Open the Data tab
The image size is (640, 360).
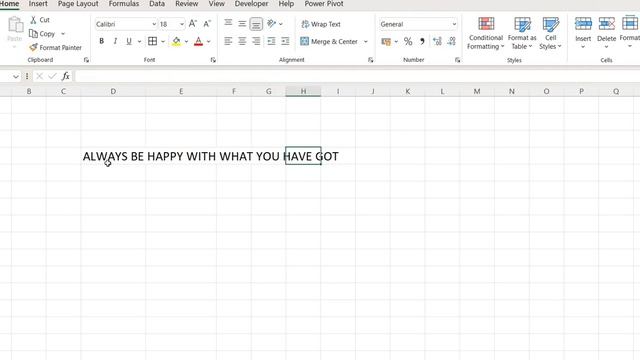(157, 4)
